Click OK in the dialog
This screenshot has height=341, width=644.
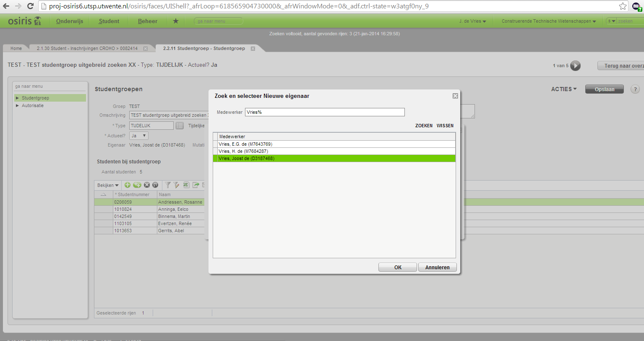click(398, 268)
